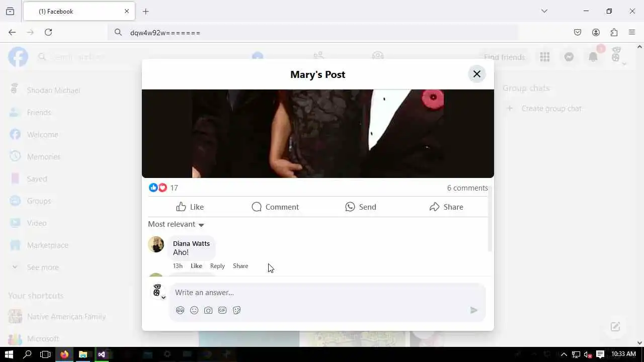This screenshot has width=644, height=362.
Task: Select the (1) Facebook tab
Action: [78, 11]
